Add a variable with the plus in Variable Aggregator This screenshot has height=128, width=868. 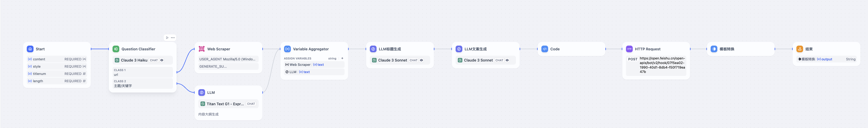(x=342, y=58)
